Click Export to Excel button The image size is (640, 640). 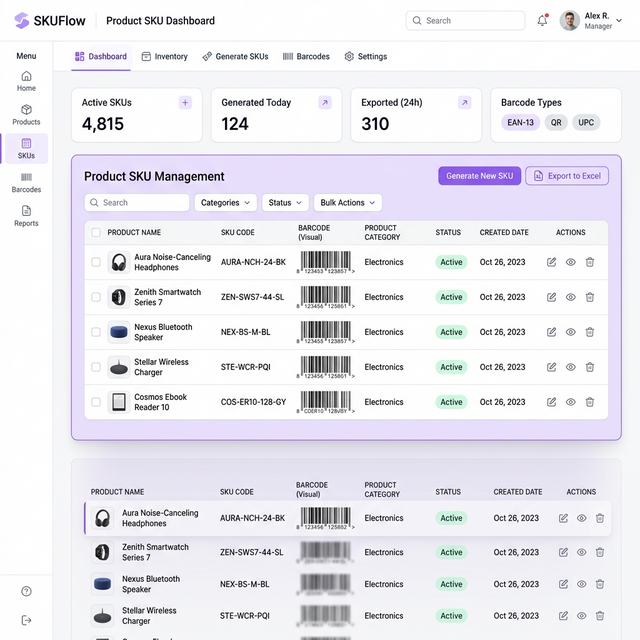click(x=567, y=176)
